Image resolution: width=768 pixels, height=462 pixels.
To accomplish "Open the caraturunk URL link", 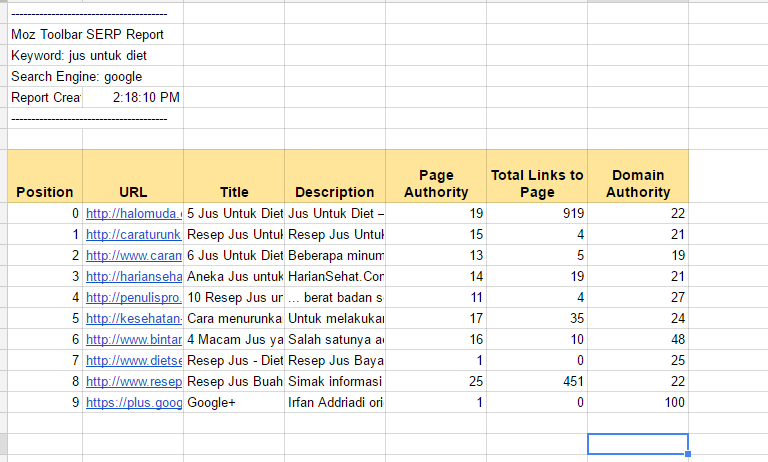I will (x=132, y=234).
